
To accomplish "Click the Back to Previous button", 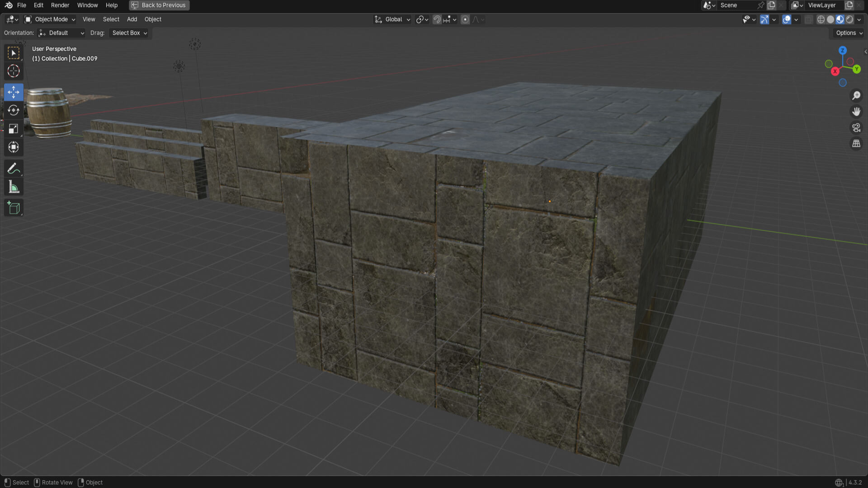I will pos(159,5).
